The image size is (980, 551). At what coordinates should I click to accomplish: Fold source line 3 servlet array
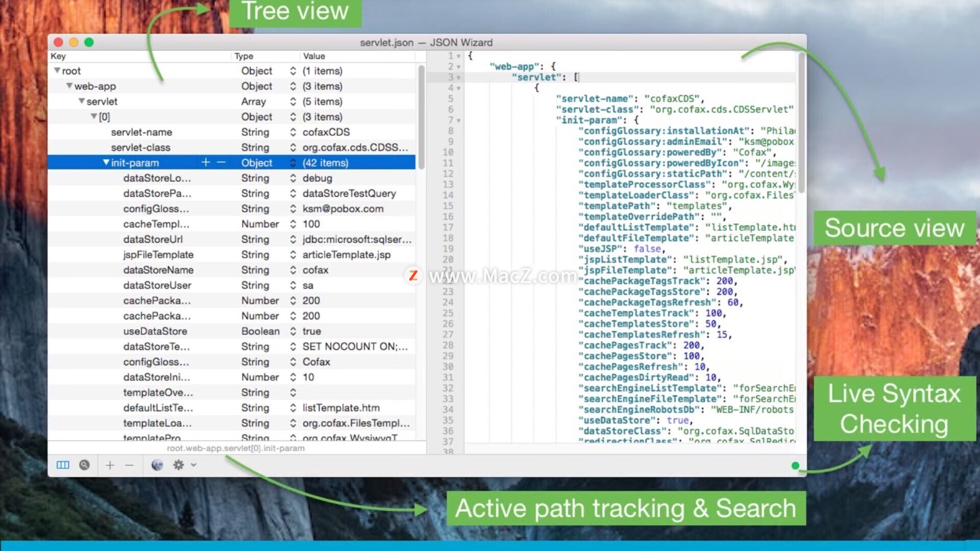click(459, 78)
